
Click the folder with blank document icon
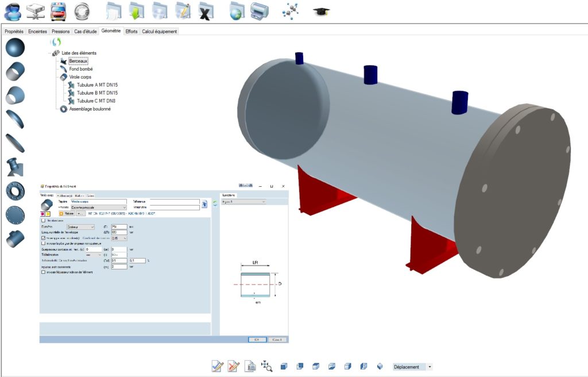(114, 11)
